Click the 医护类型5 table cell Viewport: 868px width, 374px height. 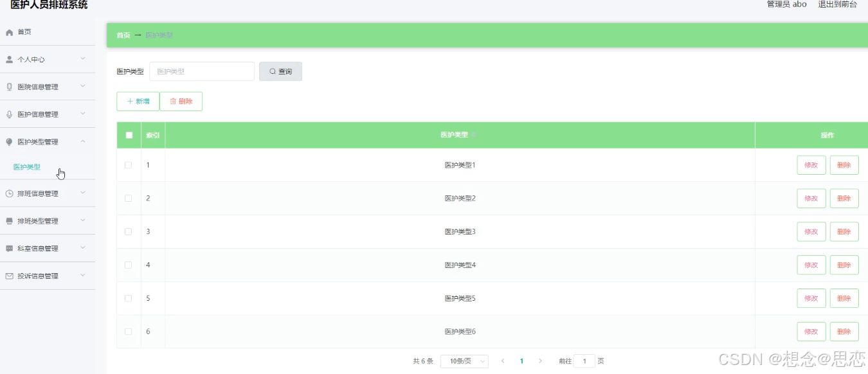(x=460, y=299)
